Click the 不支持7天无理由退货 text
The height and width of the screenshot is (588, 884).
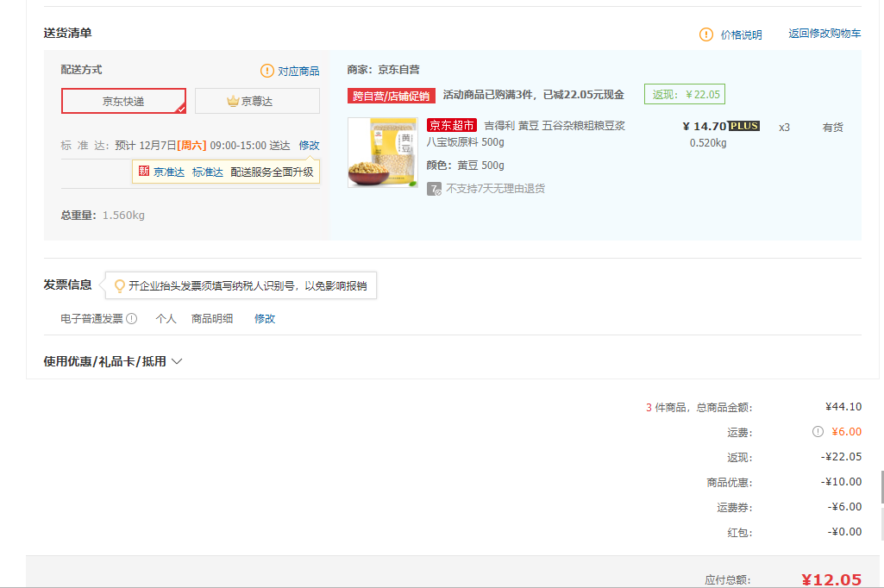tap(496, 188)
